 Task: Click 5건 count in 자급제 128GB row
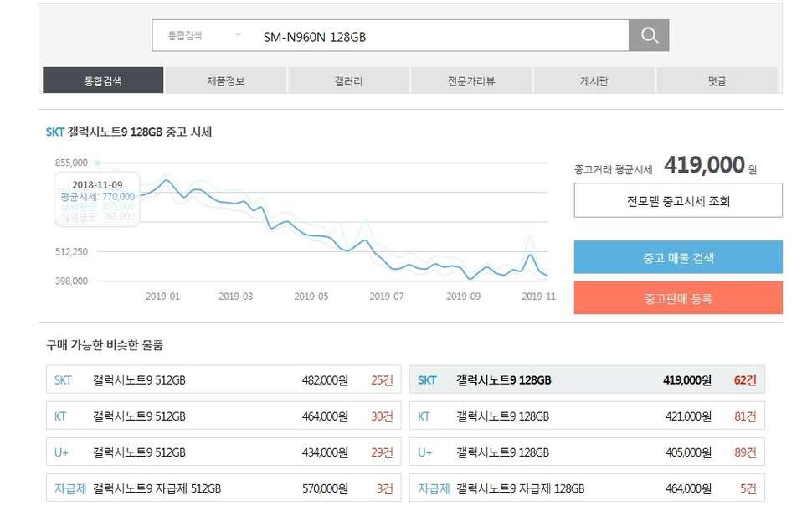pyautogui.click(x=748, y=488)
